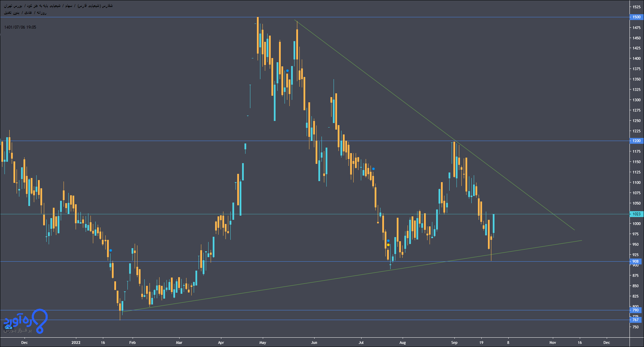The image size is (644, 347).
Task: Click the 'روزانه' timeframe text
Action: coord(41,13)
